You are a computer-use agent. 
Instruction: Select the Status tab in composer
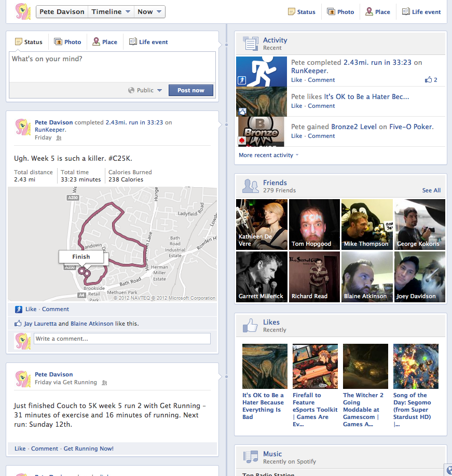coord(29,42)
